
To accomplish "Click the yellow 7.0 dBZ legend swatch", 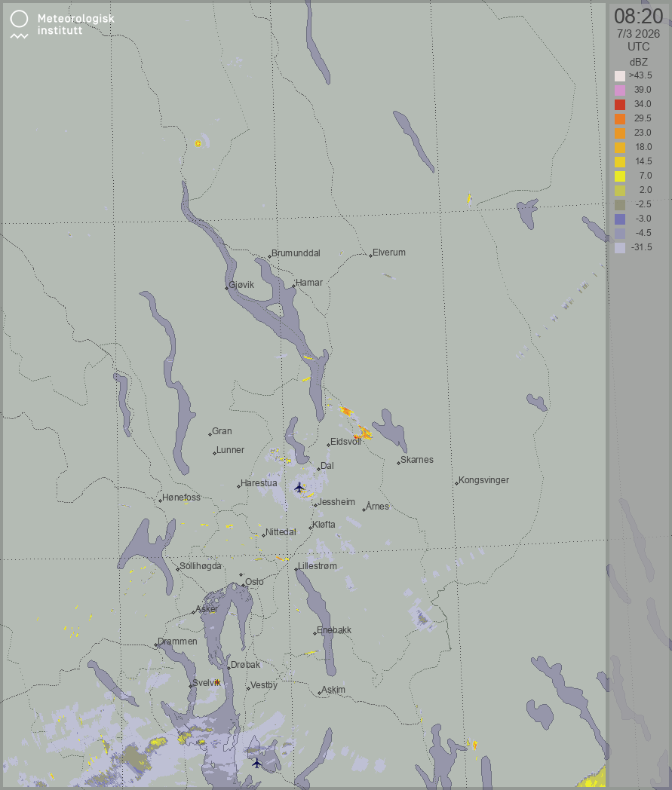I will pyautogui.click(x=620, y=176).
